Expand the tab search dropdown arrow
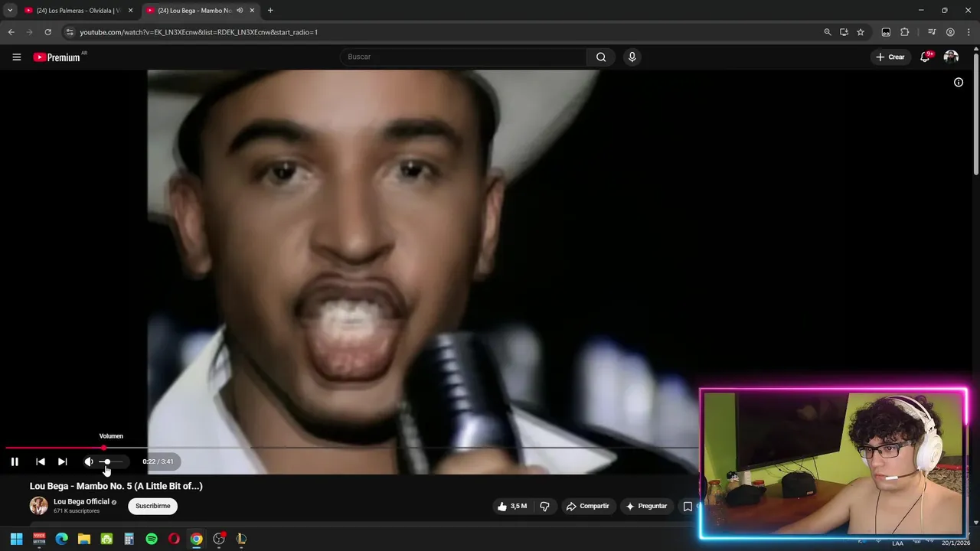The height and width of the screenshot is (551, 980). click(10, 11)
